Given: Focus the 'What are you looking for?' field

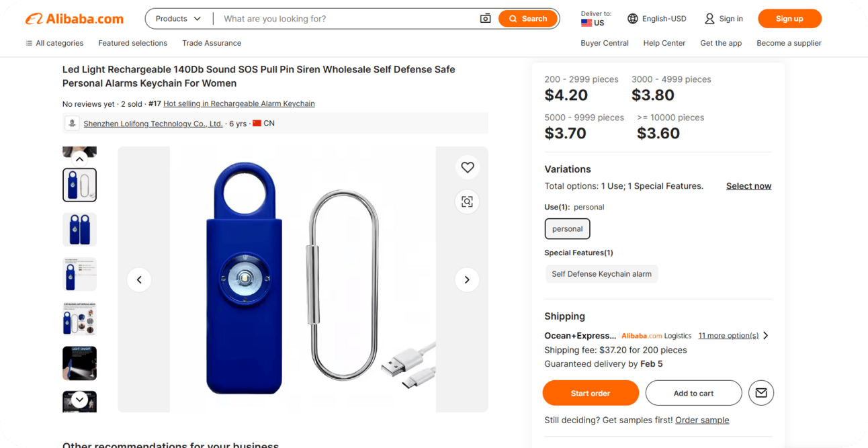Looking at the screenshot, I should [x=346, y=19].
